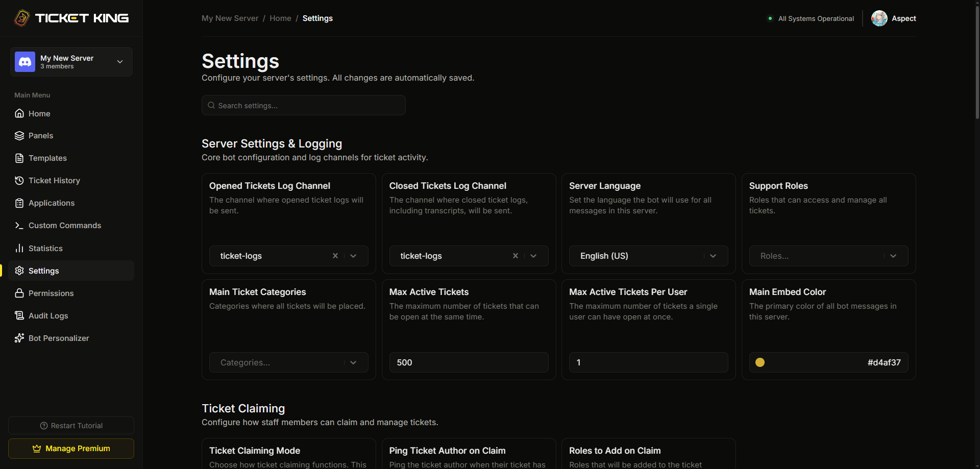This screenshot has height=469, width=980.
Task: Click the Max Active Tickets field showing 500
Action: [469, 362]
